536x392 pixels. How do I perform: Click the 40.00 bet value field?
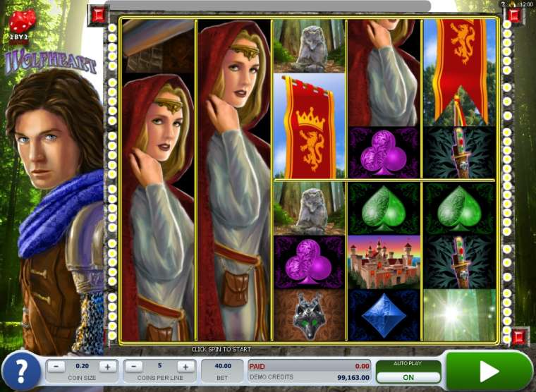223,371
